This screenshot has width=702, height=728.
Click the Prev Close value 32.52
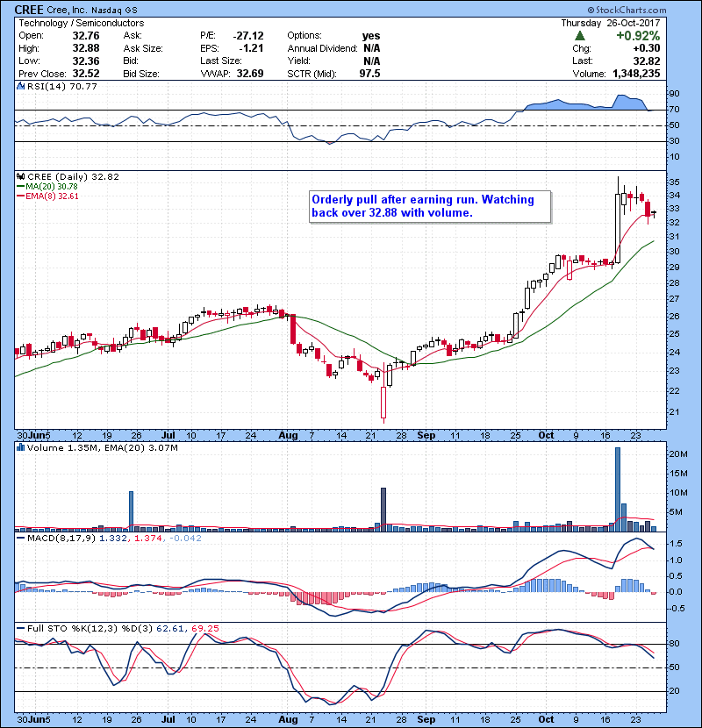86,74
